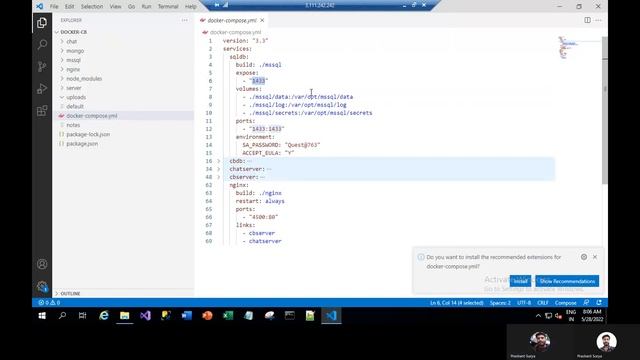Expand the nginx folder

(x=73, y=69)
